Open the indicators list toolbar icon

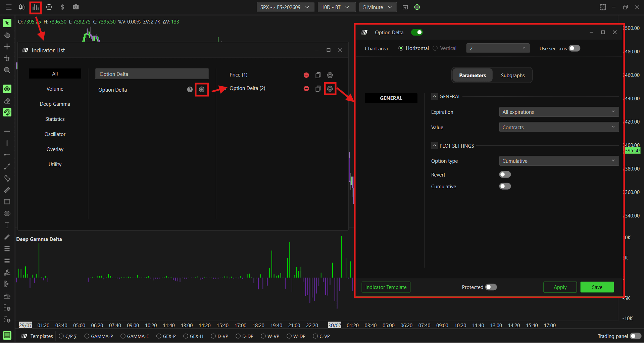tap(36, 7)
